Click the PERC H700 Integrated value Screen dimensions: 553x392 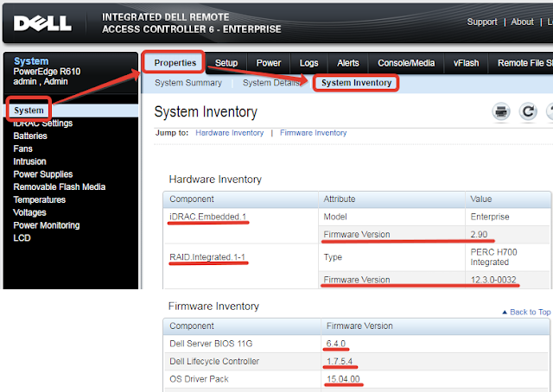(x=493, y=257)
